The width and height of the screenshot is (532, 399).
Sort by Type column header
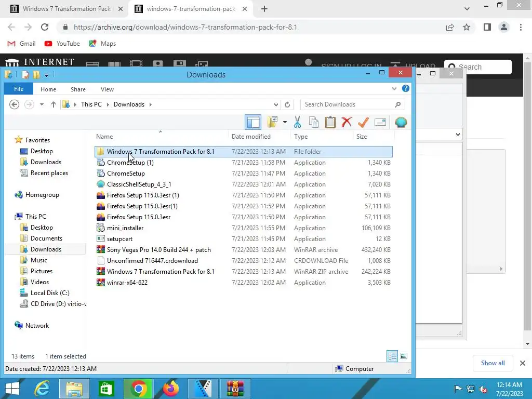[322, 137]
